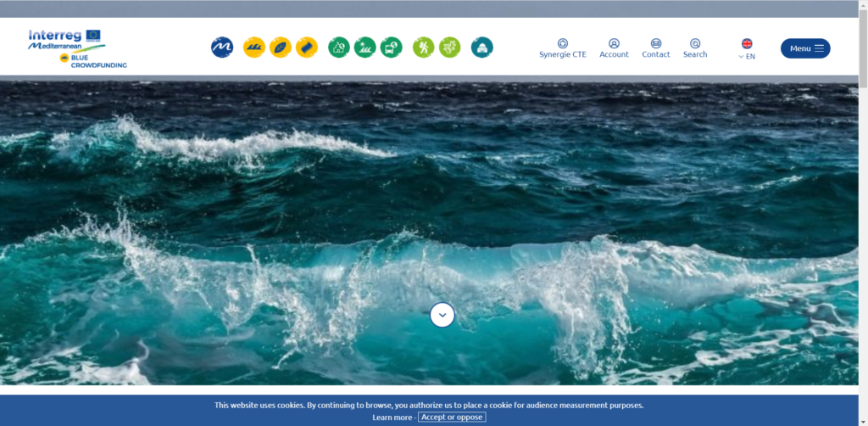Click the yellow wavy ribbon icon
This screenshot has width=868, height=426.
(x=307, y=48)
